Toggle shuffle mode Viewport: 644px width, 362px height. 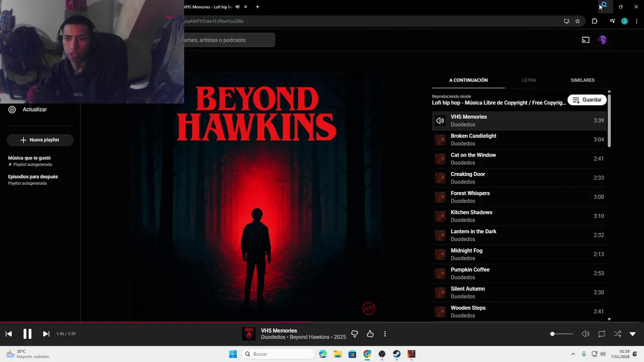617,334
